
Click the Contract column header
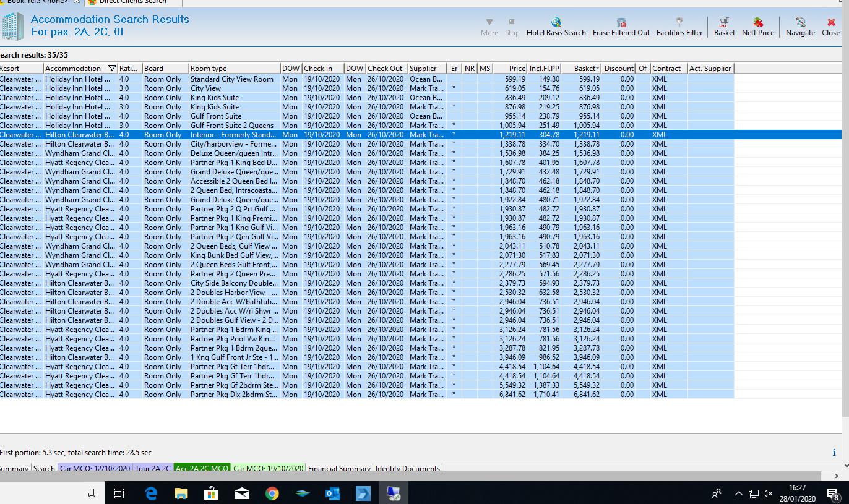tap(668, 69)
